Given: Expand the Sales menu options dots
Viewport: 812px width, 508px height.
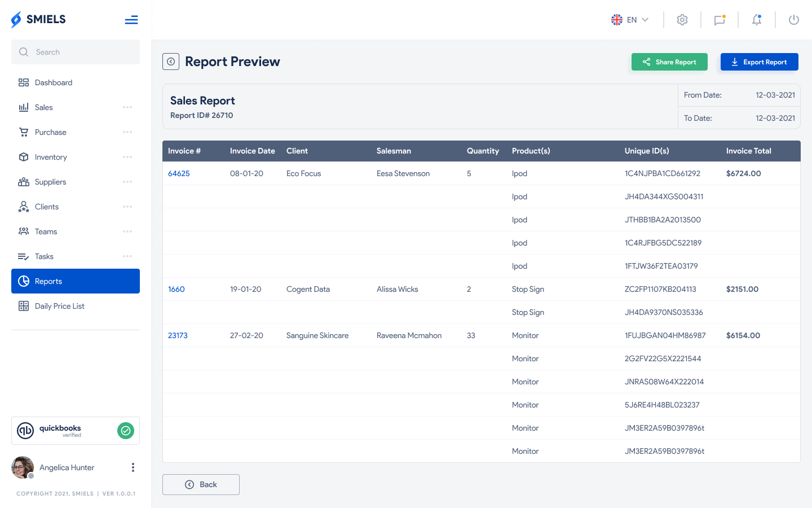Looking at the screenshot, I should [x=127, y=107].
